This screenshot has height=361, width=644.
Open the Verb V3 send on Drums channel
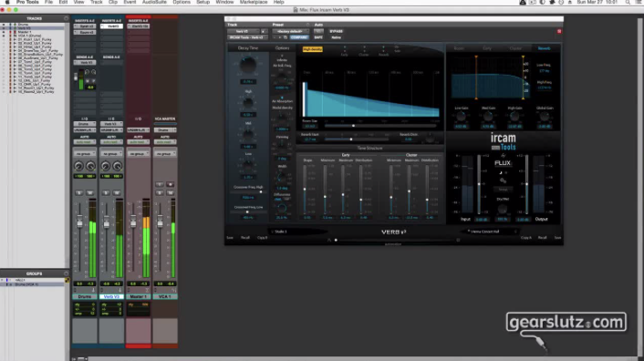tap(85, 63)
